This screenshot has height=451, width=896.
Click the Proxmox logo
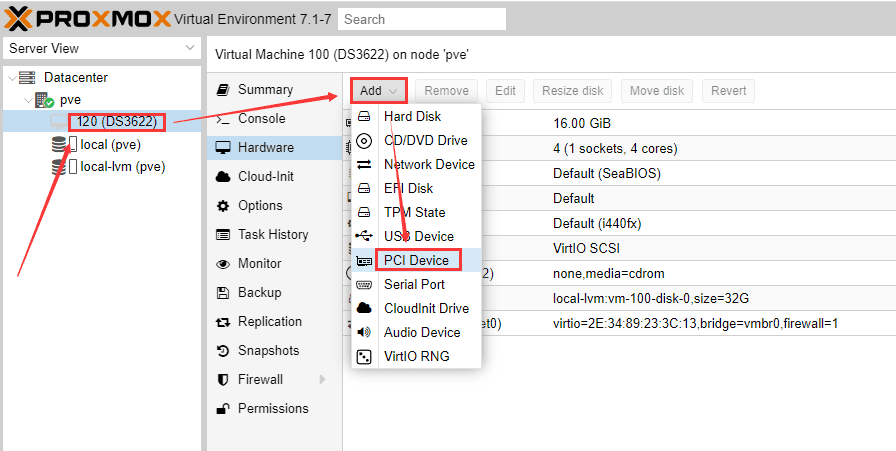click(x=88, y=19)
